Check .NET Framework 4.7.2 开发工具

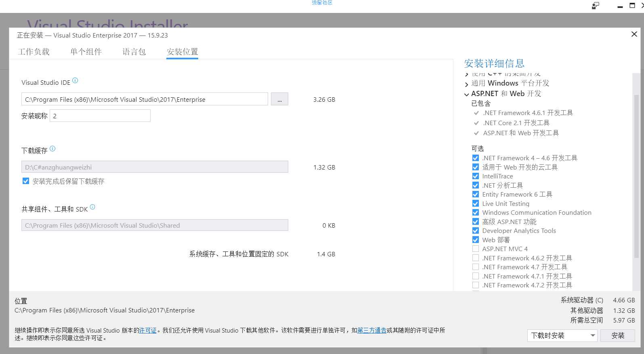[476, 285]
